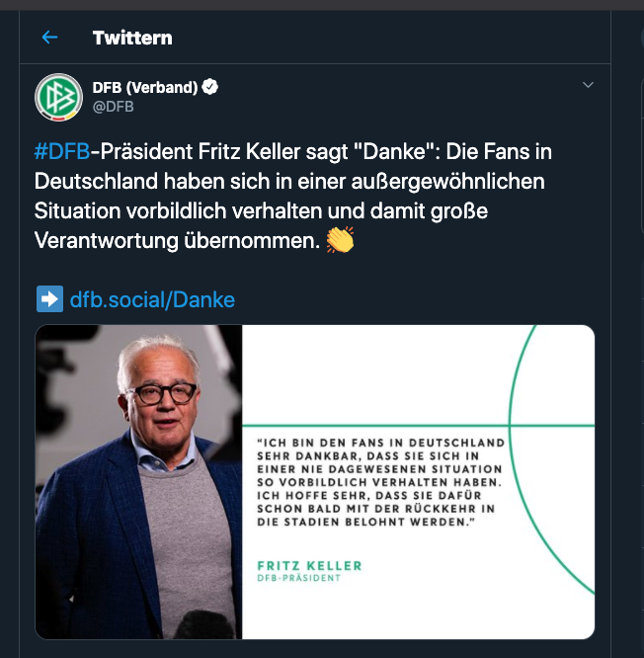Viewport: 644px width, 658px height.
Task: Open DFB (Verband) profile name
Action: (x=145, y=88)
